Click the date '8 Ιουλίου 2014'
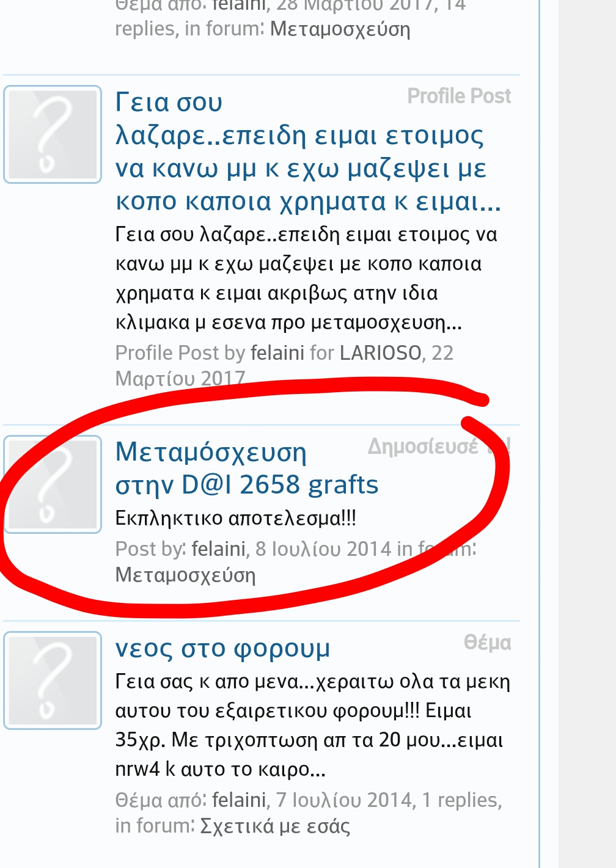The image size is (616, 868). pos(323,549)
